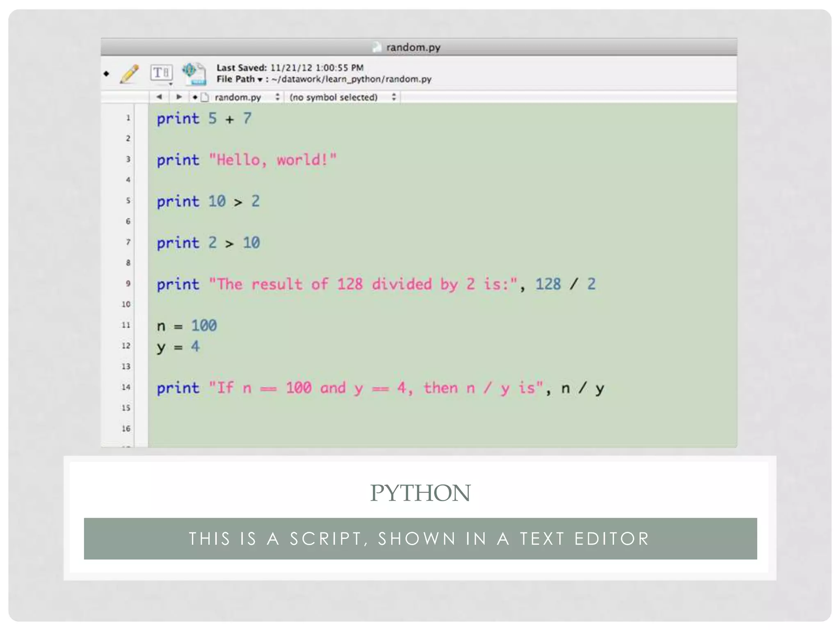
Task: Click the PYTHON slide title
Action: pyautogui.click(x=420, y=493)
